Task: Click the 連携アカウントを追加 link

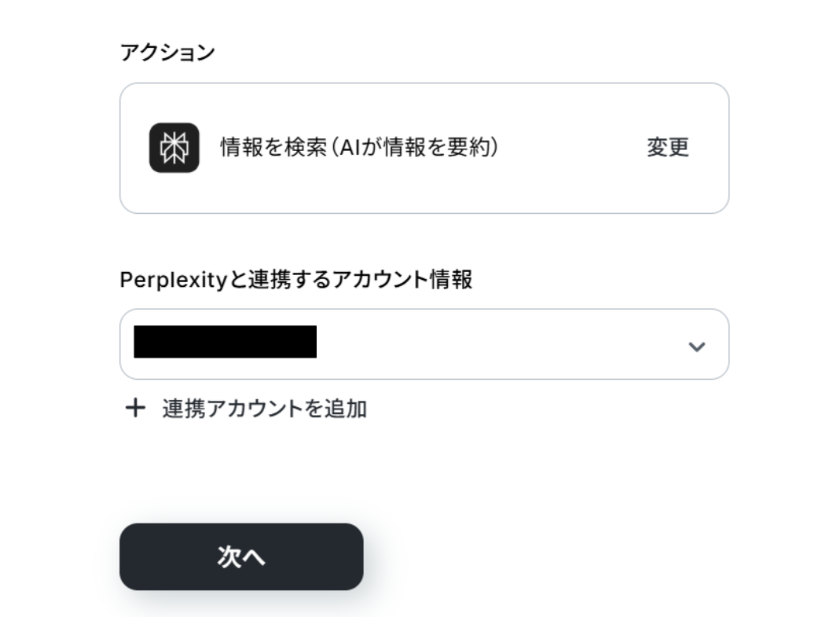Action: 264,409
